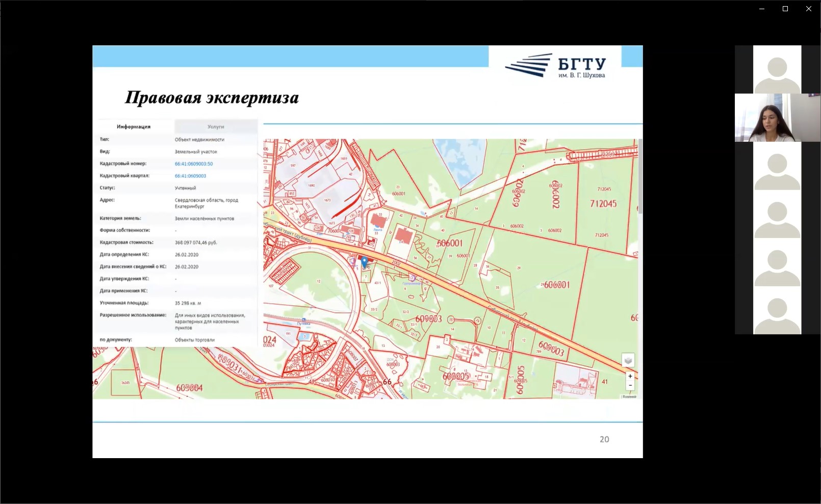Screen dimensions: 821x504
Task: Zoom out with the map minus button
Action: (x=630, y=385)
